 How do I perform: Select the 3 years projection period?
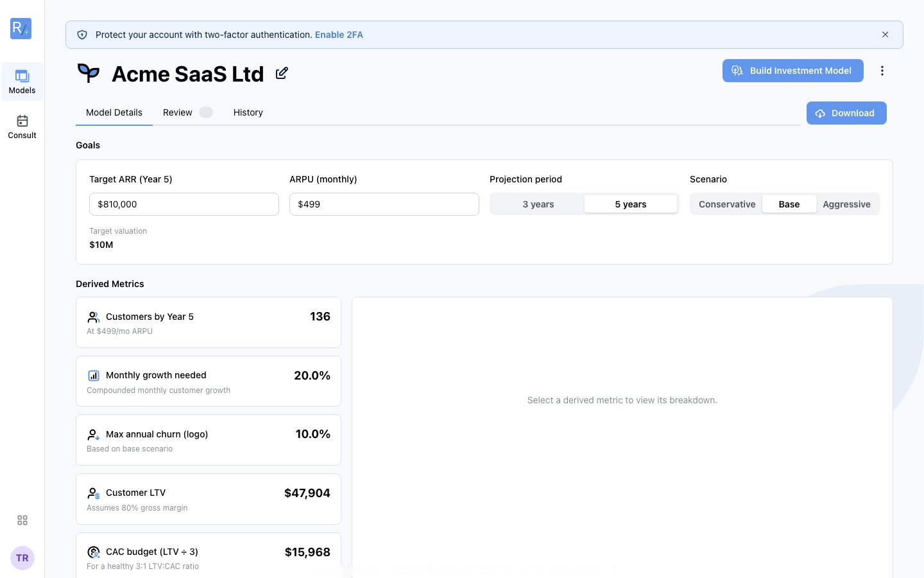(x=538, y=204)
